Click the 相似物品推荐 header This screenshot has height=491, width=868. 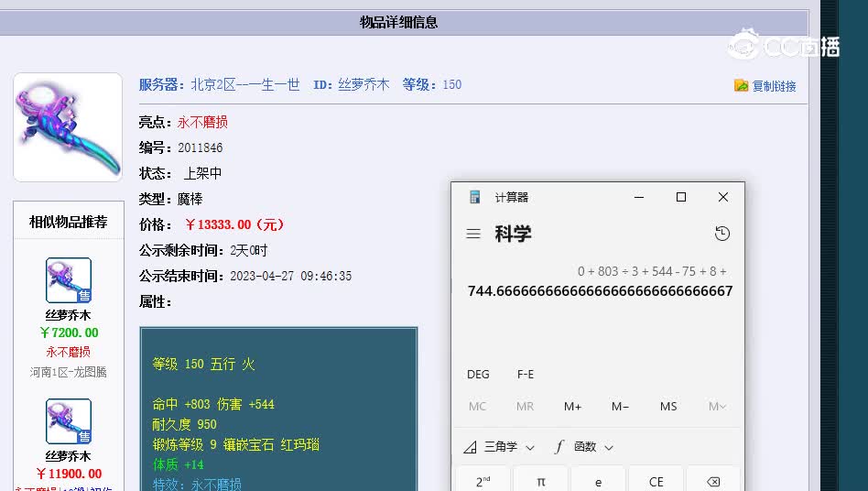coord(68,222)
